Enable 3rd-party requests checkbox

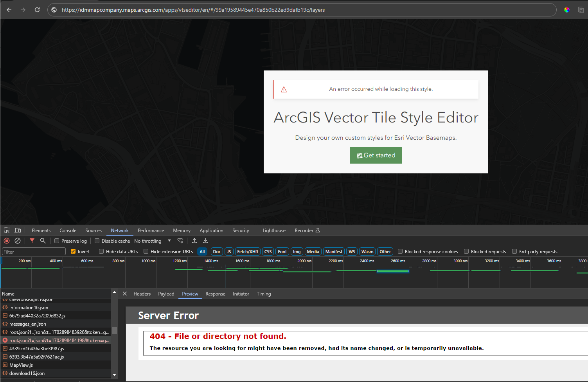[514, 252]
